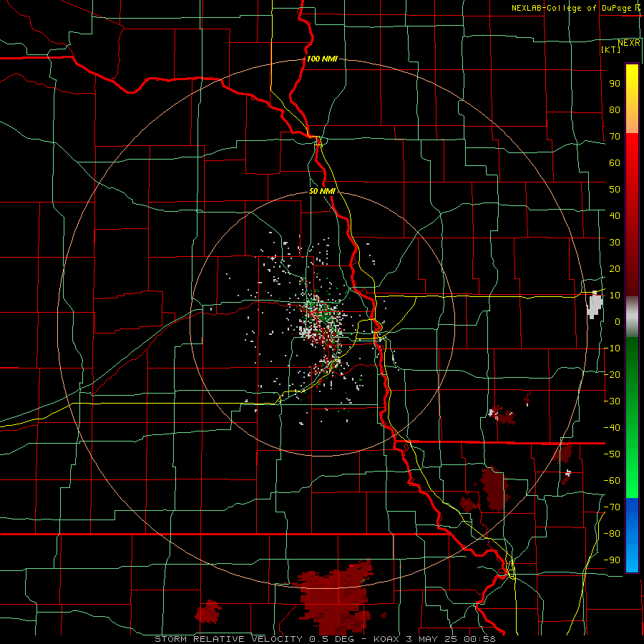644x644 pixels.
Task: Pick the -60 scale value
Action: (x=612, y=481)
